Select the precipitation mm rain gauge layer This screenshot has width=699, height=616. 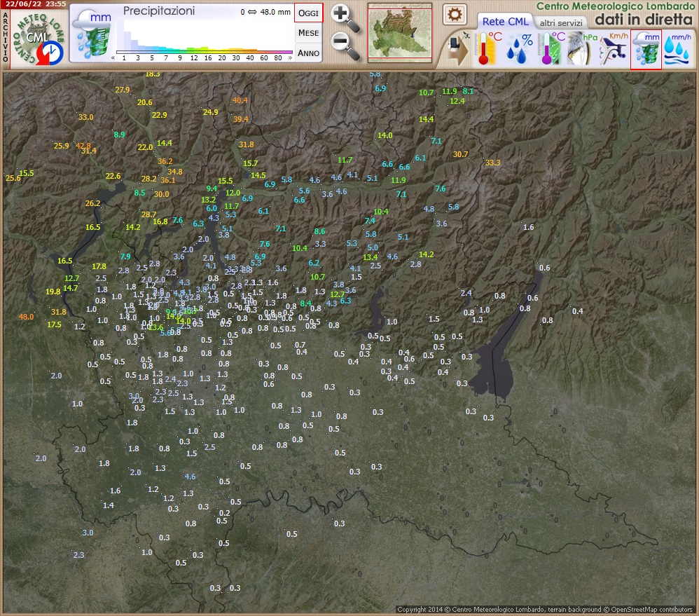coord(646,49)
